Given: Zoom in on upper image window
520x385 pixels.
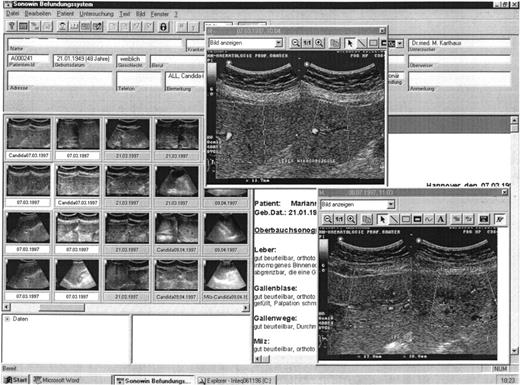Looking at the screenshot, I should 319,43.
